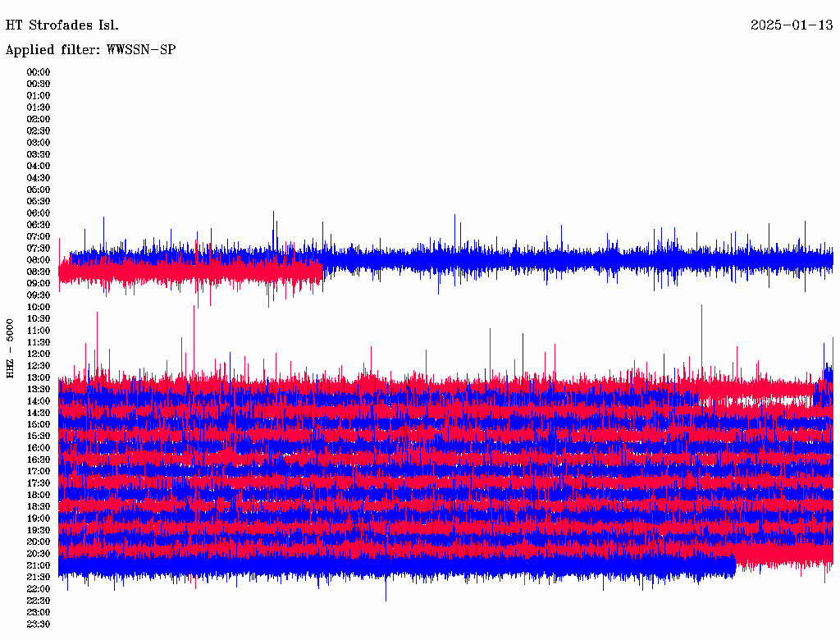The height and width of the screenshot is (640, 840).
Task: Select the 22:00 time label
Action: (39, 589)
